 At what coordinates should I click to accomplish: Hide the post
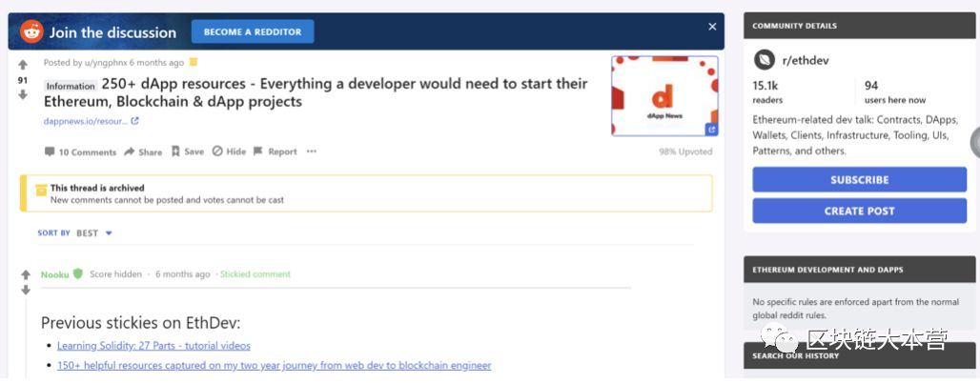coord(229,151)
